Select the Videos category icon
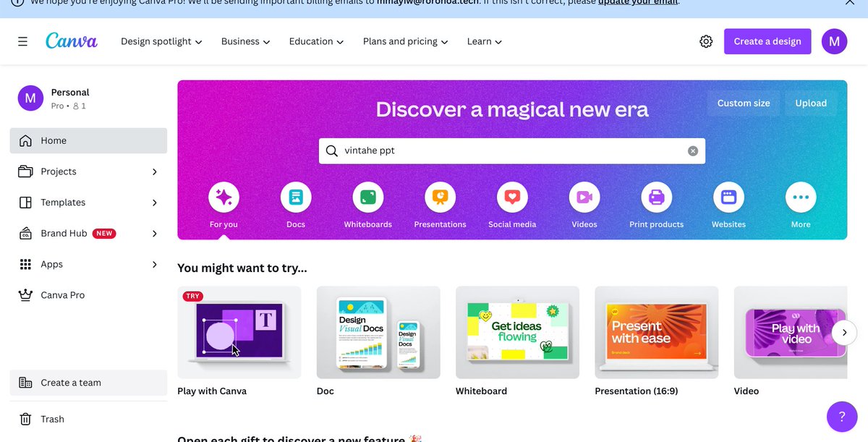Viewport: 868px width, 442px height. [x=584, y=197]
